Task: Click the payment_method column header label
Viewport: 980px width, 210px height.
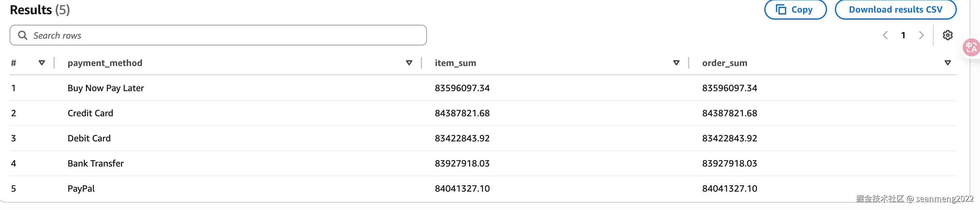Action: click(x=105, y=63)
